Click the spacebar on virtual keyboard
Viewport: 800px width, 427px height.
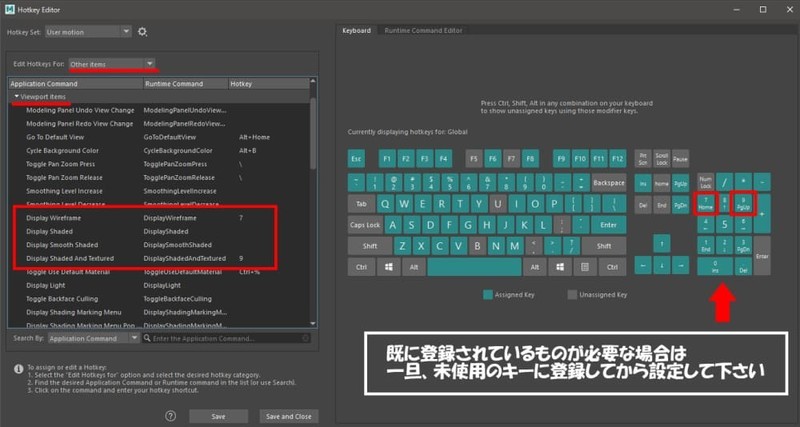click(x=474, y=267)
